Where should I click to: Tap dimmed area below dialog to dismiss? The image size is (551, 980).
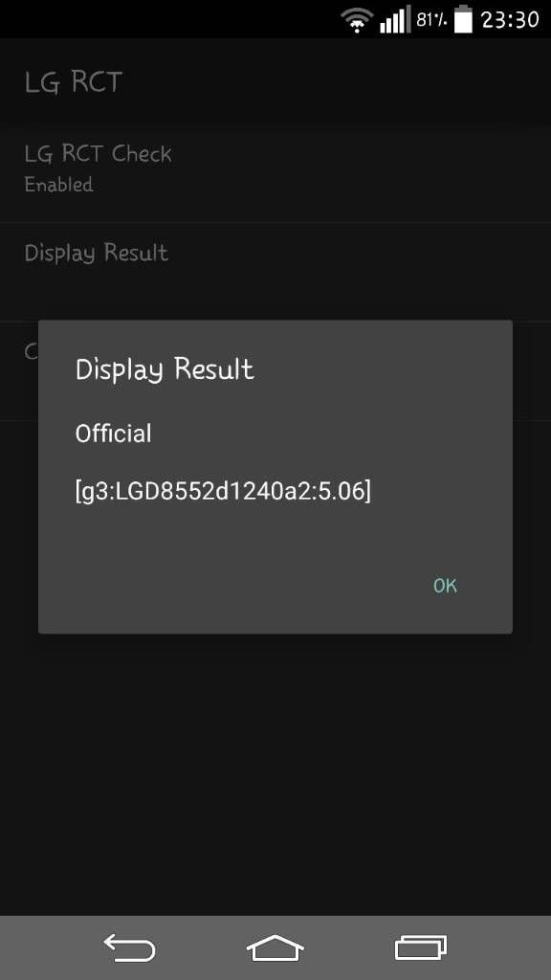[x=275, y=775]
